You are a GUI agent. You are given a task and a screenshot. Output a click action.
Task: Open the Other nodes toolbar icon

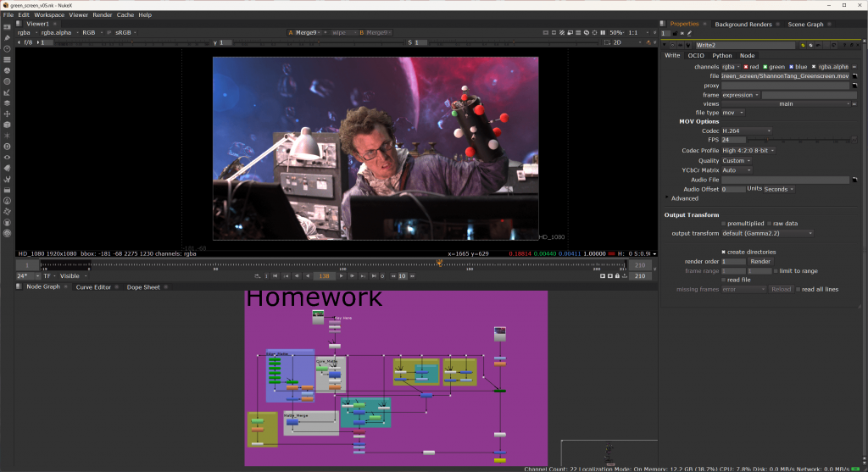(x=7, y=190)
